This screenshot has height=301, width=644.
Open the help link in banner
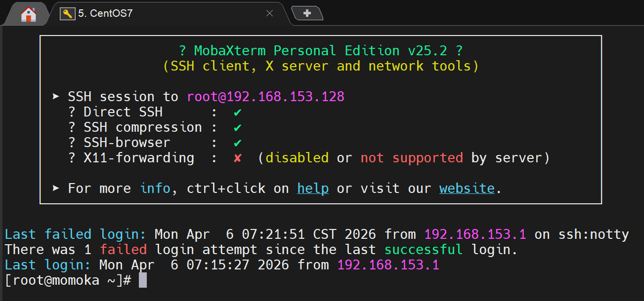pos(312,188)
